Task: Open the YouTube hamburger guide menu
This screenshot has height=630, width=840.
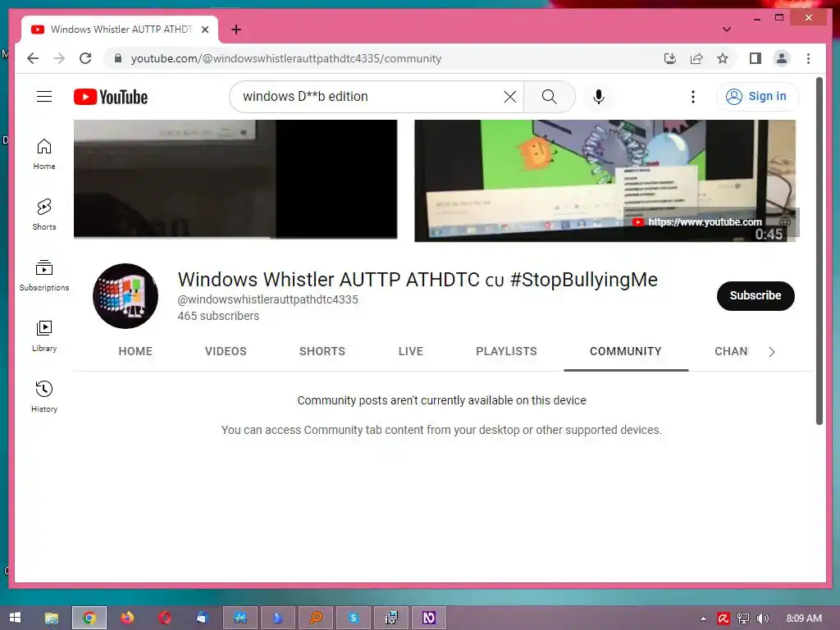Action: (44, 97)
